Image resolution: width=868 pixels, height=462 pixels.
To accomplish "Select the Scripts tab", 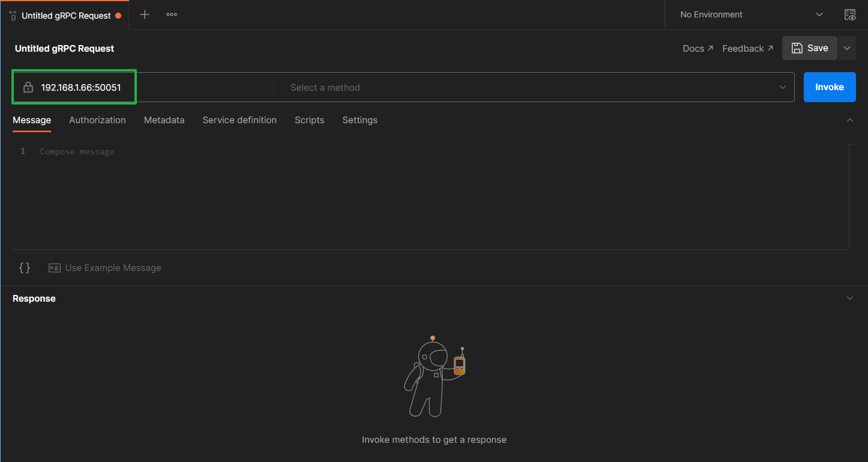I will point(309,120).
